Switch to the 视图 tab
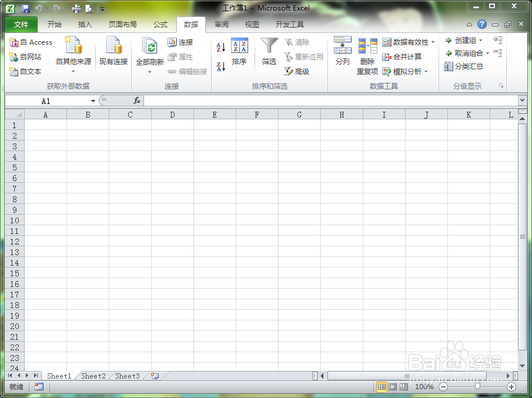This screenshot has width=532, height=398. coord(252,25)
